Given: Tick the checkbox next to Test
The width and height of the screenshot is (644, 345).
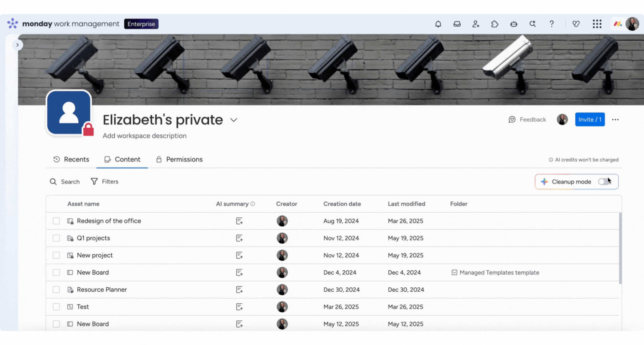Looking at the screenshot, I should click(56, 307).
